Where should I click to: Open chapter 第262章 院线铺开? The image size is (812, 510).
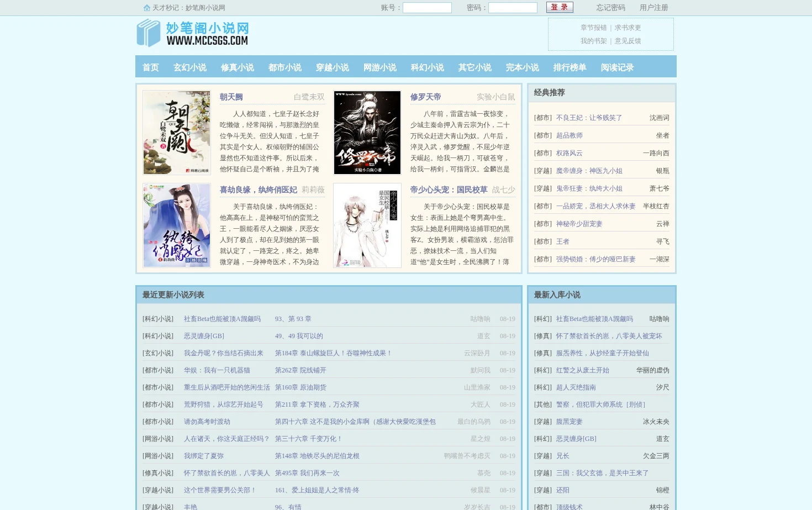coord(300,370)
